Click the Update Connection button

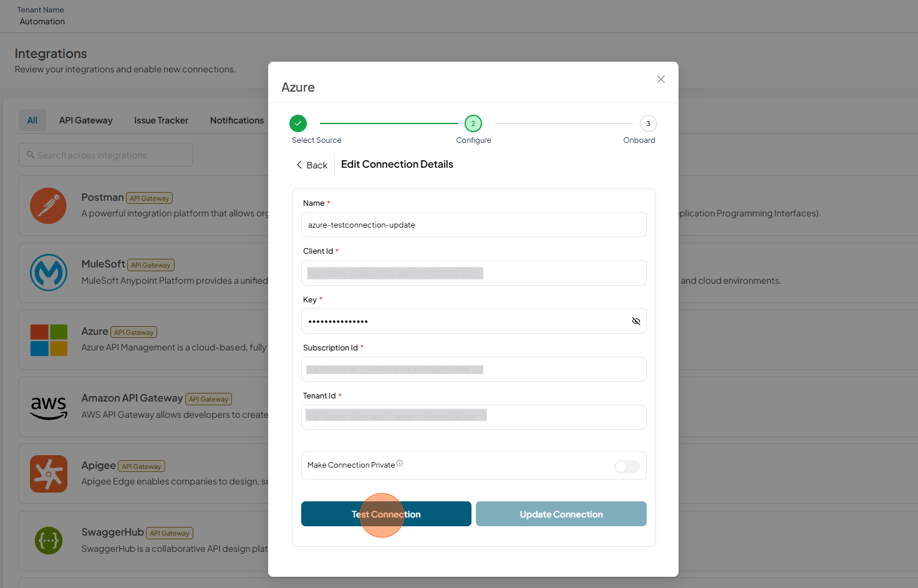pyautogui.click(x=561, y=514)
